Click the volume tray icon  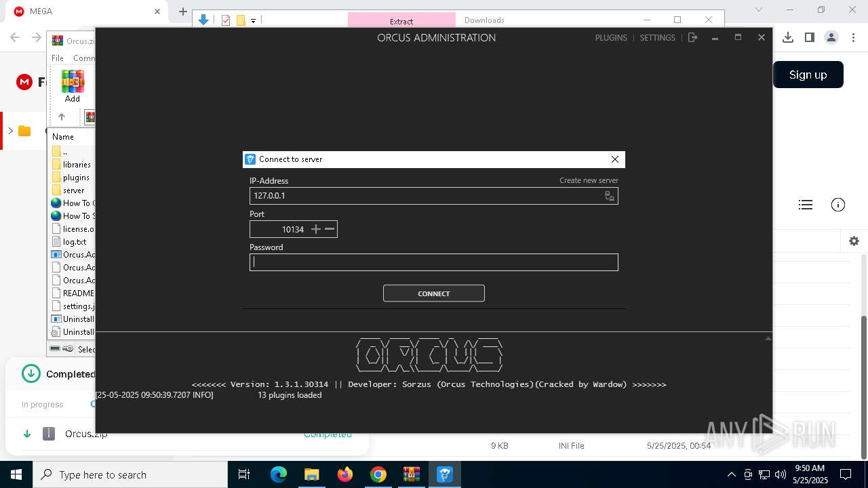781,474
